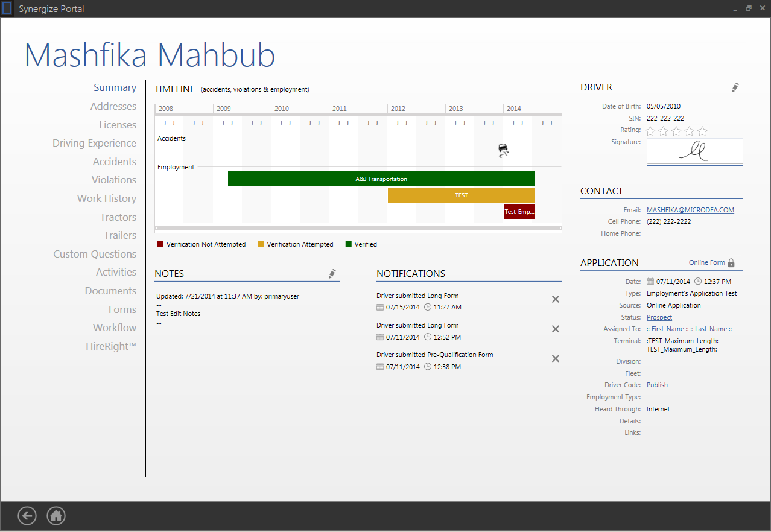Edit notes using the pencil icon

pos(332,274)
